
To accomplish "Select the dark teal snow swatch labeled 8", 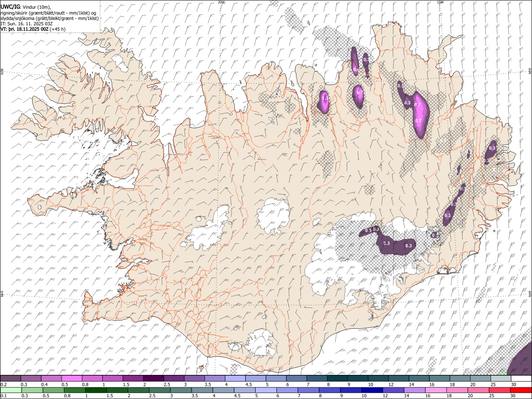I will [x=337, y=379].
